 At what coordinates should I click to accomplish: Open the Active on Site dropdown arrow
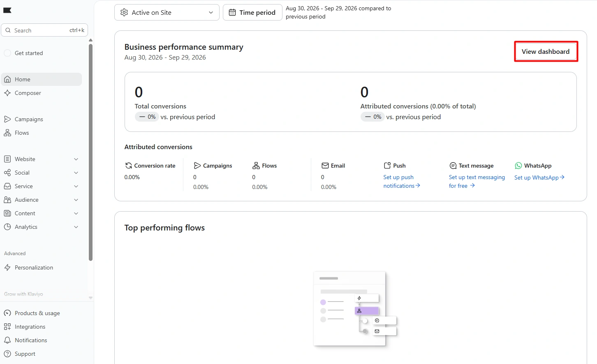coord(211,12)
